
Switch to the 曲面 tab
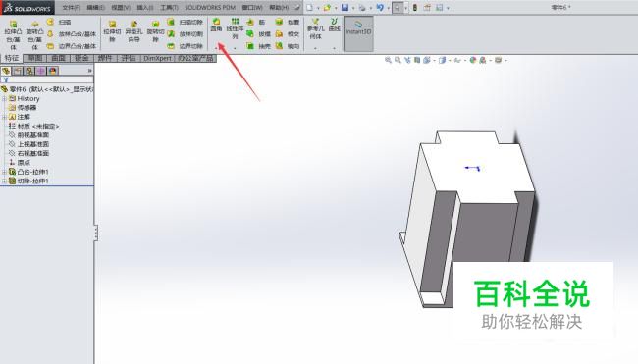tap(58, 58)
